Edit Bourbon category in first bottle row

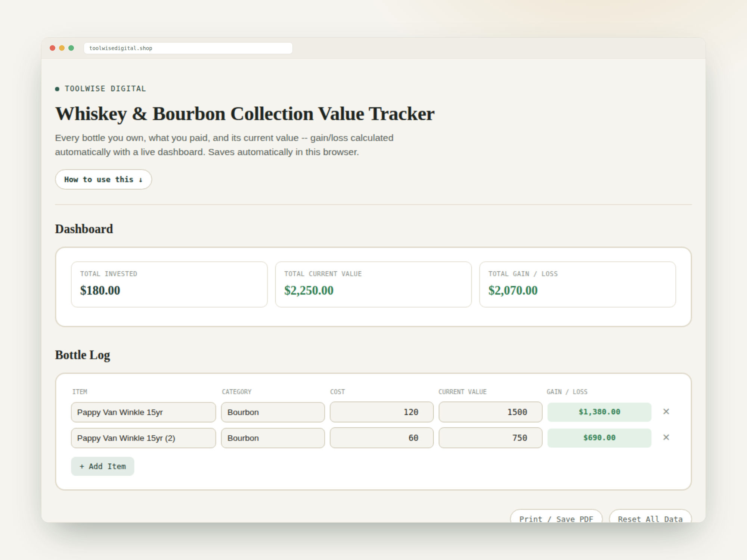(273, 412)
